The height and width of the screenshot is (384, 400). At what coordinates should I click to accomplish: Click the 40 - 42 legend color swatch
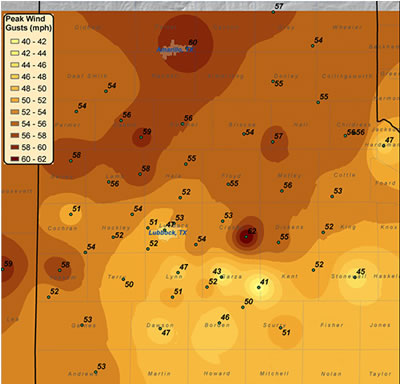(x=15, y=42)
